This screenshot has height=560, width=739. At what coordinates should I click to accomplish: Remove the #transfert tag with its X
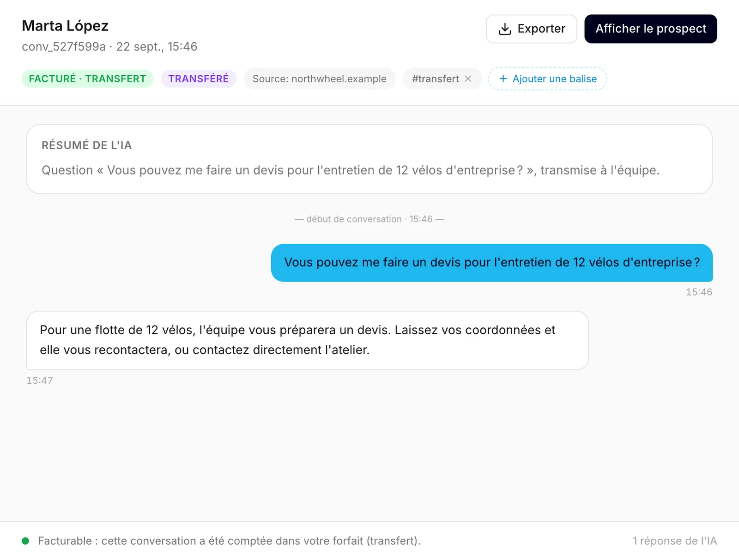(468, 78)
